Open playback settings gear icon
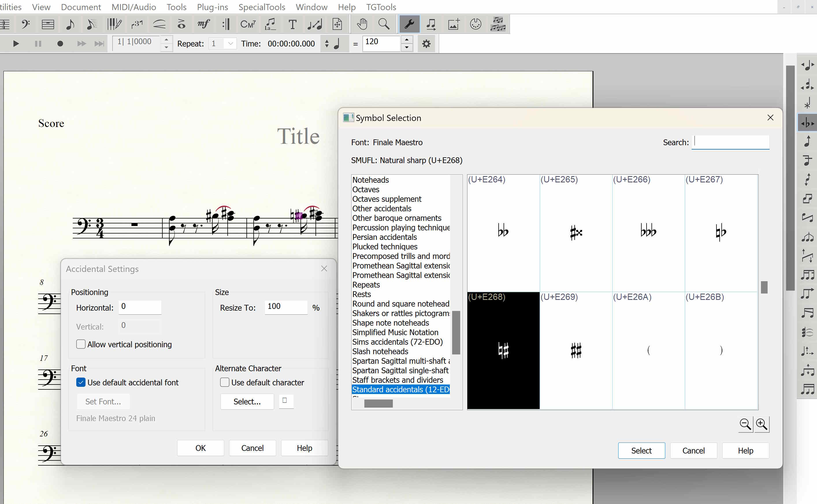 click(426, 44)
